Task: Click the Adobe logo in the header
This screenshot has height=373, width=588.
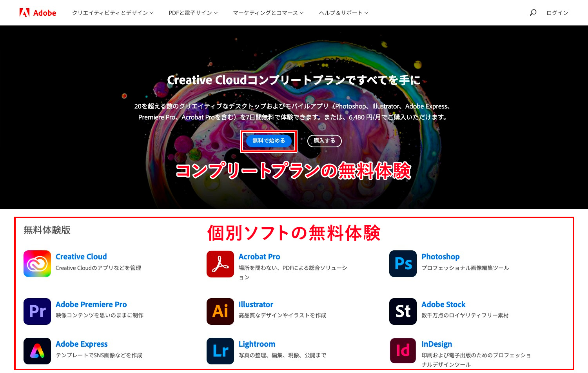Action: (x=38, y=13)
